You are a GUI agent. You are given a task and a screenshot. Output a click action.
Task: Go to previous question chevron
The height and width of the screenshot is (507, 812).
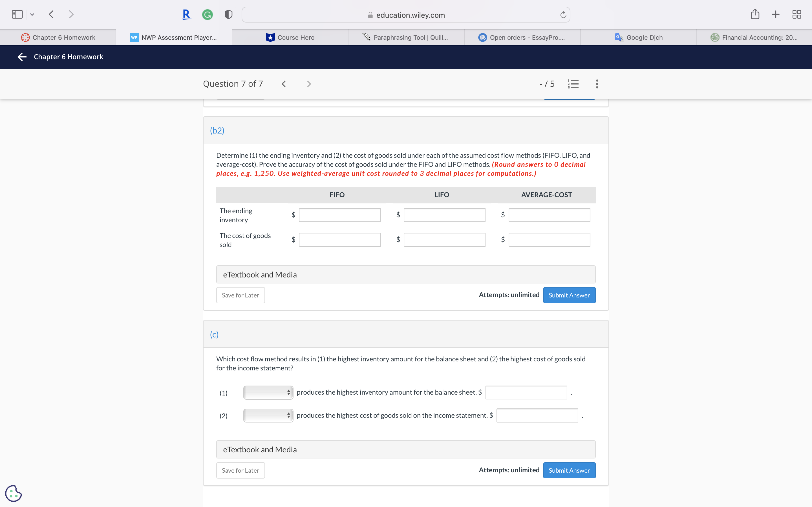[x=284, y=84]
